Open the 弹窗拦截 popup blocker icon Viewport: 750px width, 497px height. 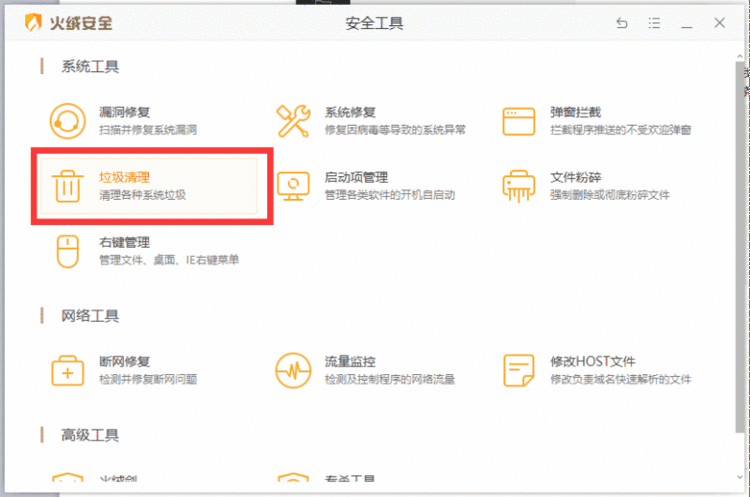[520, 120]
